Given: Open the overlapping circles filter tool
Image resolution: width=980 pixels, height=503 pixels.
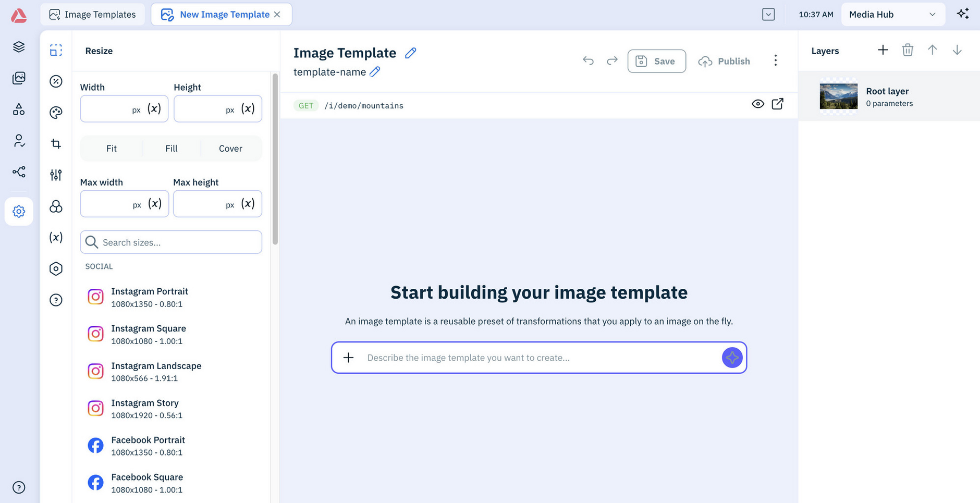Looking at the screenshot, I should tap(56, 206).
